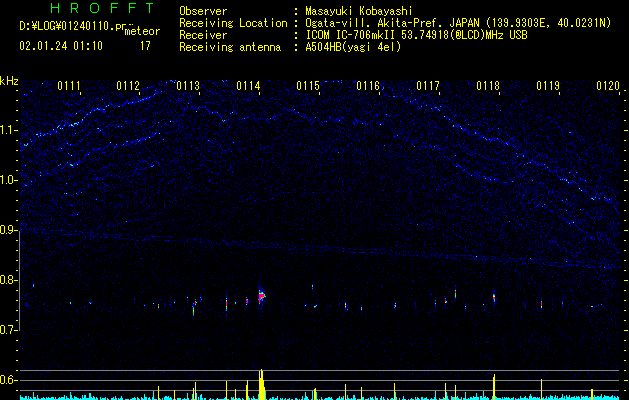Select observer name Masayuki Kobayashi

(x=359, y=11)
